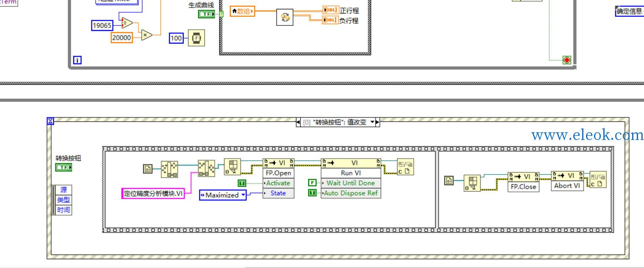
Task: Select the 定位精度分析模块.VI path constant
Action: [x=153, y=194]
